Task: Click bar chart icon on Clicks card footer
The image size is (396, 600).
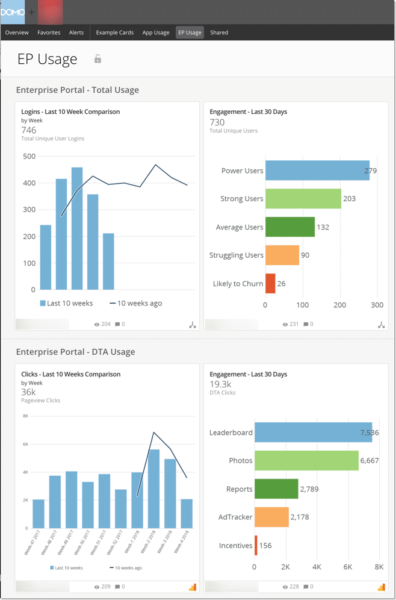Action: click(x=192, y=587)
